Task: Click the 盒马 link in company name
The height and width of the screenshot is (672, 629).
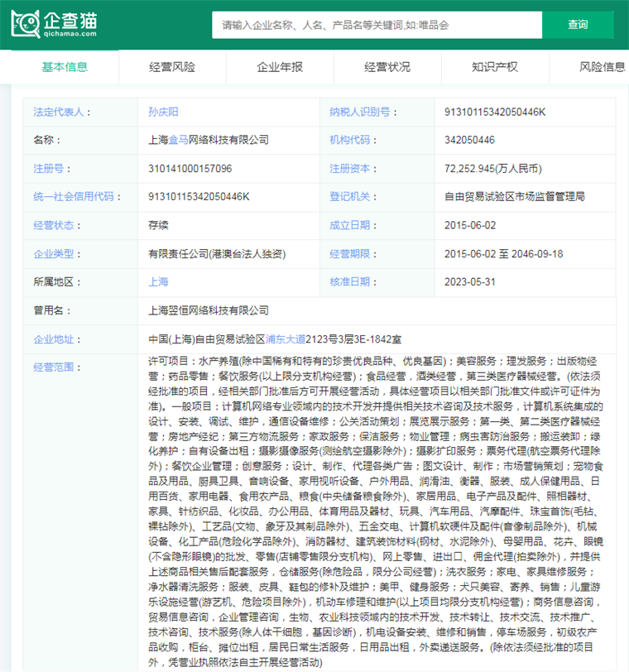Action: [x=178, y=140]
